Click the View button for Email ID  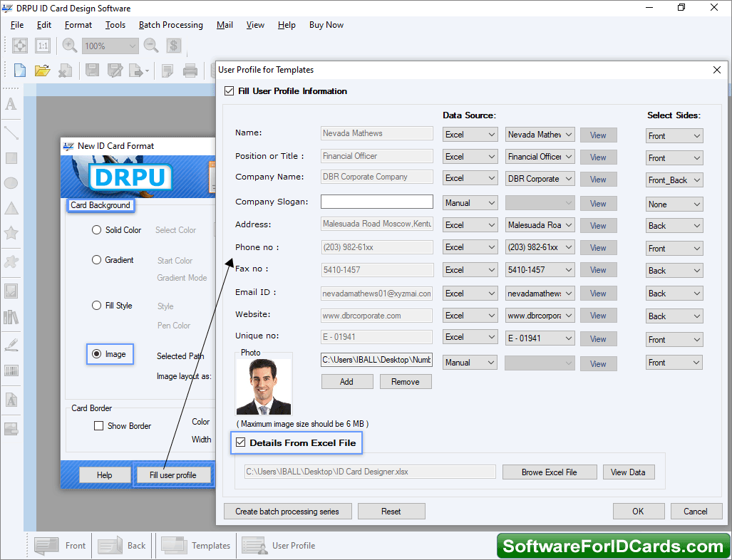(x=598, y=294)
